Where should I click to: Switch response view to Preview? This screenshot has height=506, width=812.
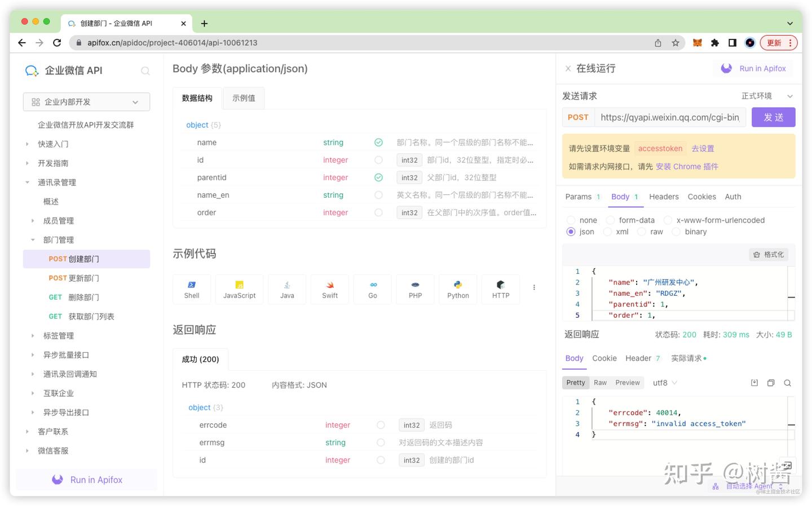tap(628, 383)
